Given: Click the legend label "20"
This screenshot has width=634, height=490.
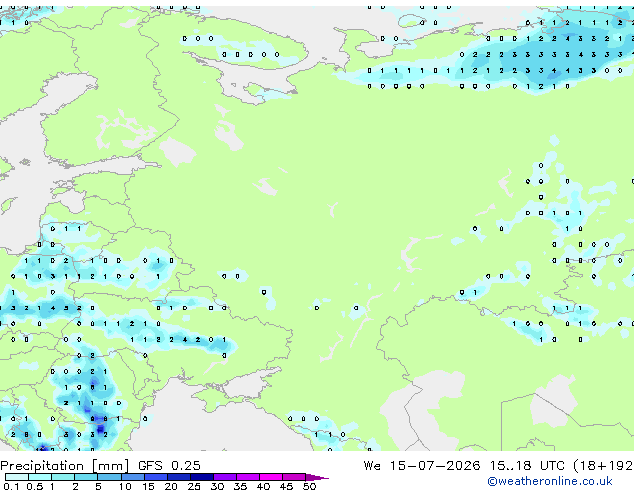Looking at the screenshot, I should point(171,486).
